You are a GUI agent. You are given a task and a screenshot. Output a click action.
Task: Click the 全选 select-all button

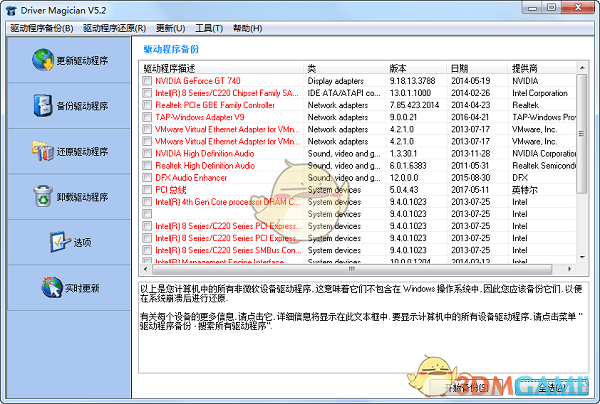tap(551, 387)
